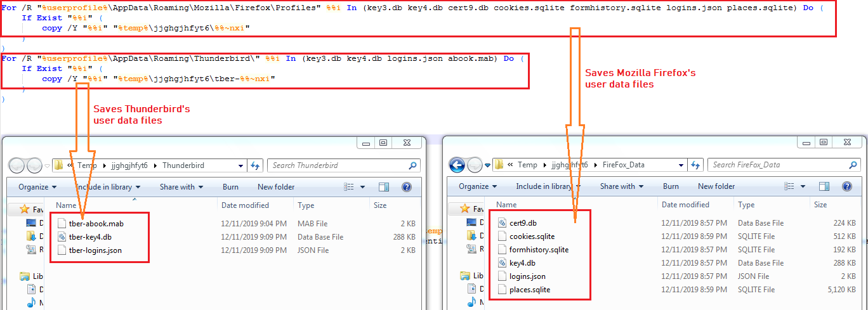The width and height of the screenshot is (868, 310).
Task: Open address history dropdown in FireFox_Data window
Action: (x=681, y=165)
